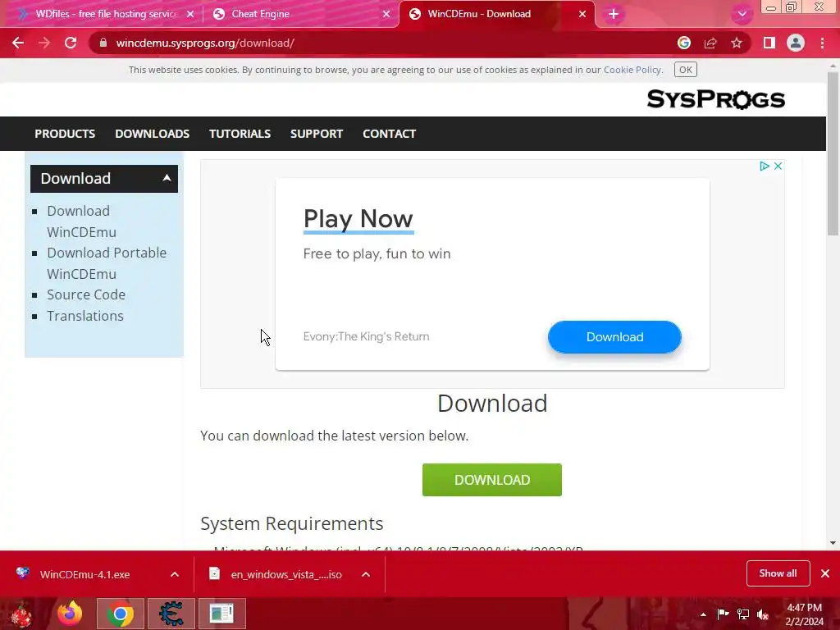Click the SysProgs logo
The width and height of the screenshot is (840, 630).
click(715, 99)
